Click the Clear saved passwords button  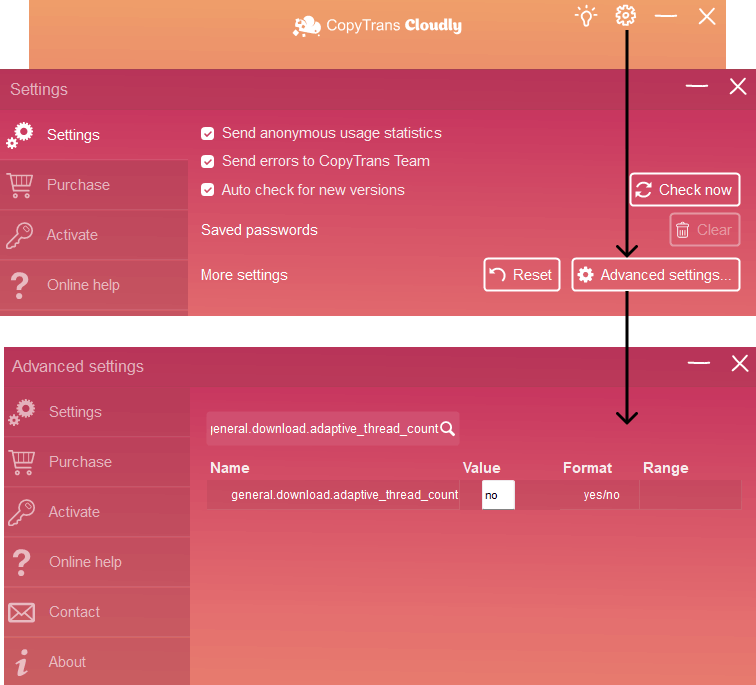(704, 230)
